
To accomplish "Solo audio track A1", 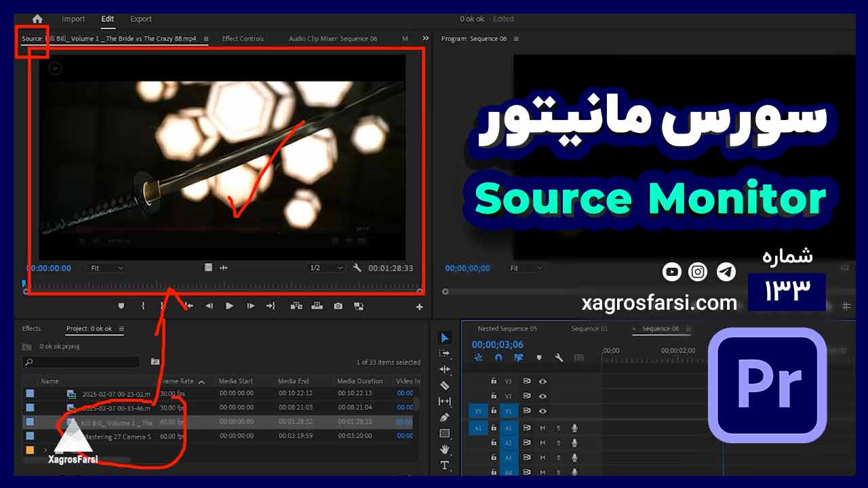I will [x=559, y=428].
